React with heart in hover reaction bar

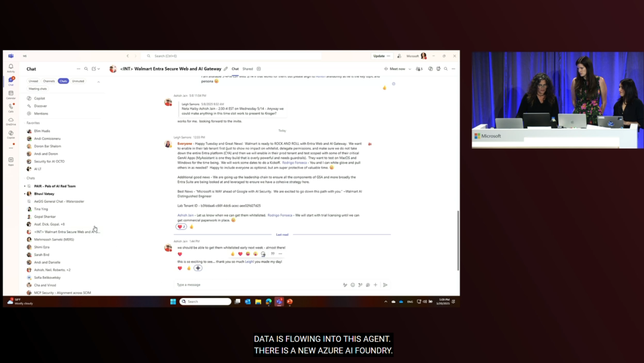(241, 254)
